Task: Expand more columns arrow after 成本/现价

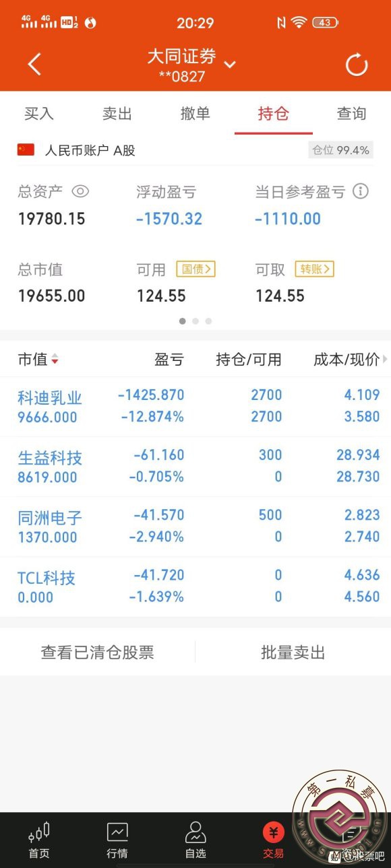Action: [385, 360]
